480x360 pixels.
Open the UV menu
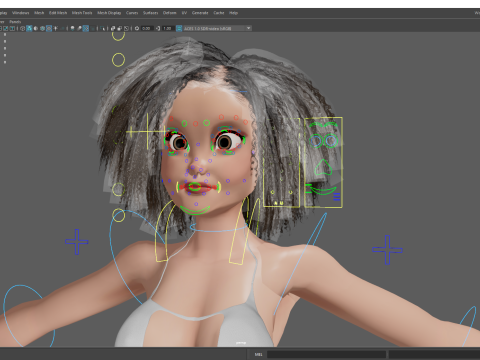[184, 13]
